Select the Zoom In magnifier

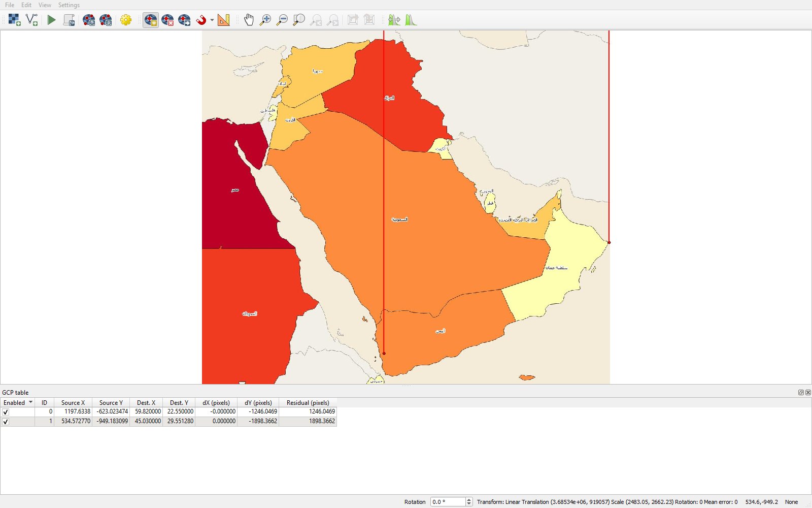coord(265,20)
